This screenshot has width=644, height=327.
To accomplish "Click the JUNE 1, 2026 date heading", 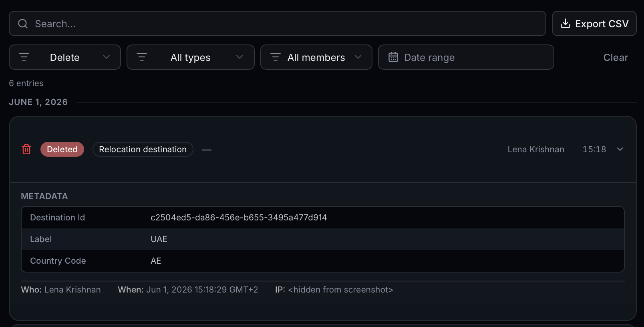I will [38, 102].
